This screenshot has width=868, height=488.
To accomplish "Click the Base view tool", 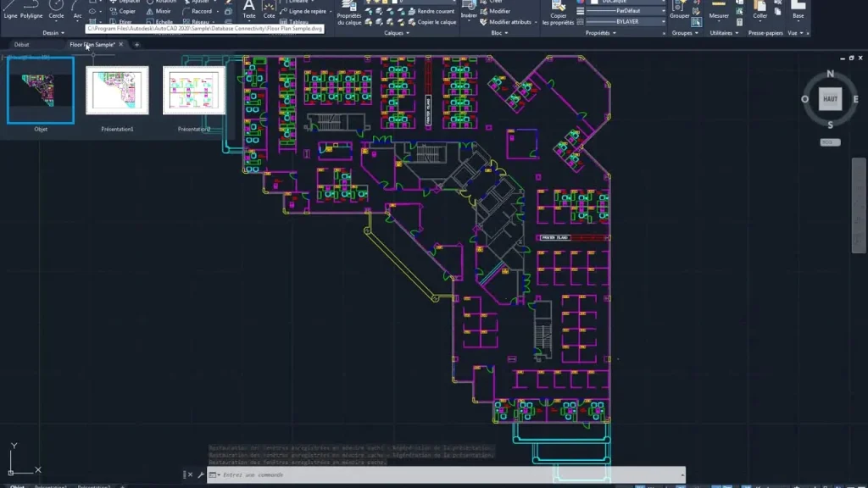I will (798, 10).
